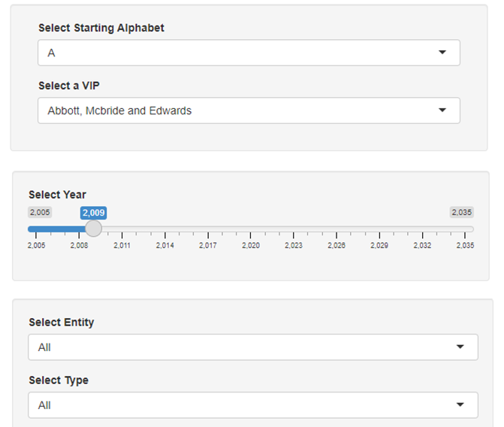Click the arrow on the VIP dropdown
Screen dimensions: 504x427
point(442,111)
